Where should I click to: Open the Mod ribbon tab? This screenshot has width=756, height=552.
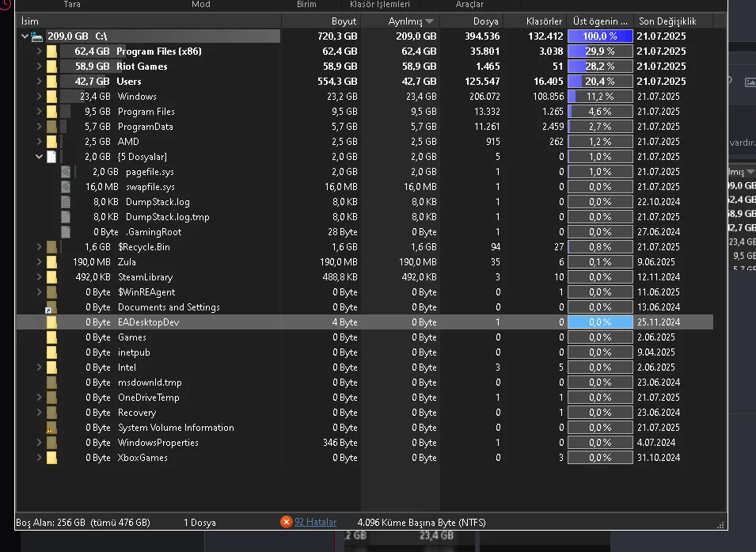pyautogui.click(x=200, y=4)
